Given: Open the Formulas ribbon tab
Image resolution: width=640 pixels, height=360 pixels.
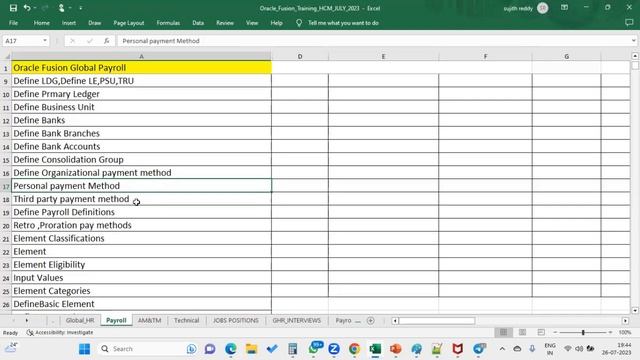Looking at the screenshot, I should pyautogui.click(x=168, y=23).
